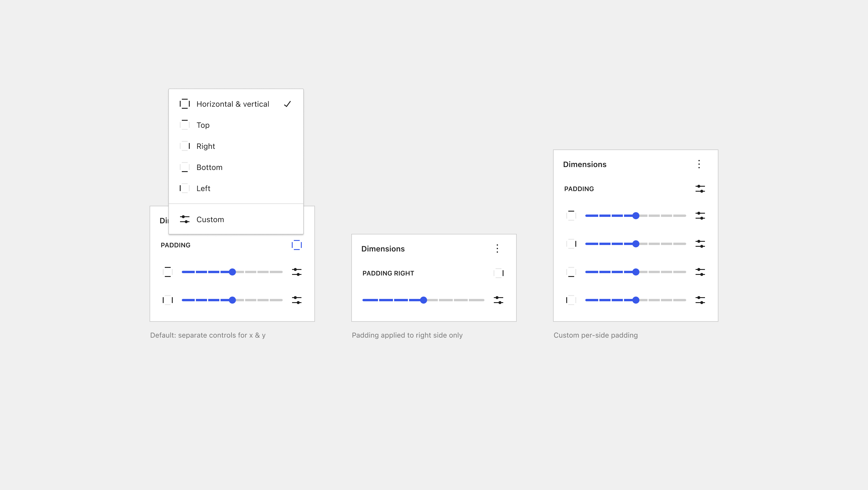Click sliders icon next to Padding Right slider
868x490 pixels.
(498, 300)
